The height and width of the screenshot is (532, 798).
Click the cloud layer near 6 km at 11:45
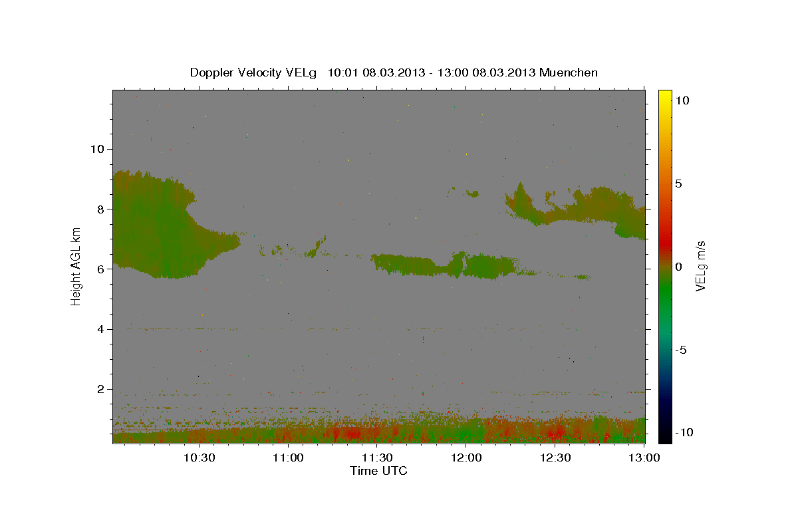pos(444,265)
